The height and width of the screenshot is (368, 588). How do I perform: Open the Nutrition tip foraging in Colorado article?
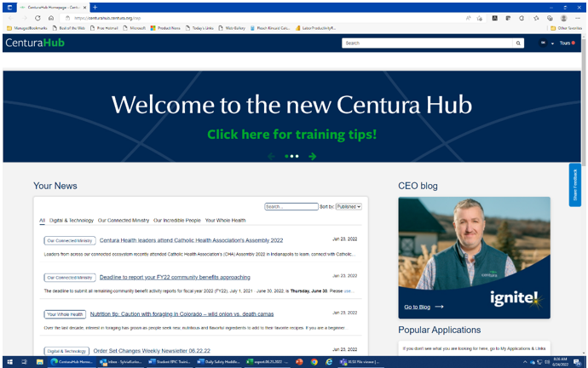(x=182, y=314)
